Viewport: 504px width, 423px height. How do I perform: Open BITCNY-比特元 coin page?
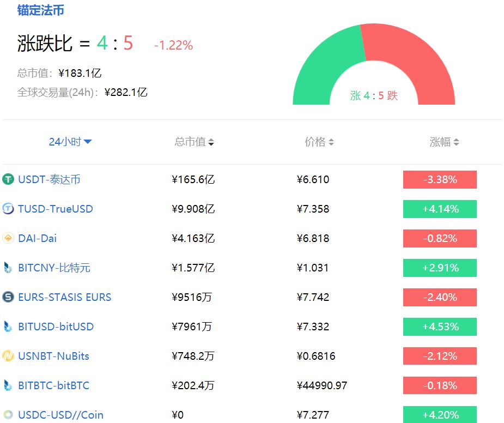click(54, 268)
